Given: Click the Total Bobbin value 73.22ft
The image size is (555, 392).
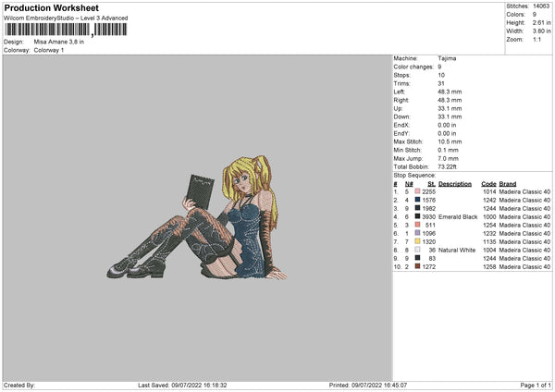Looking at the screenshot, I should click(x=447, y=166).
